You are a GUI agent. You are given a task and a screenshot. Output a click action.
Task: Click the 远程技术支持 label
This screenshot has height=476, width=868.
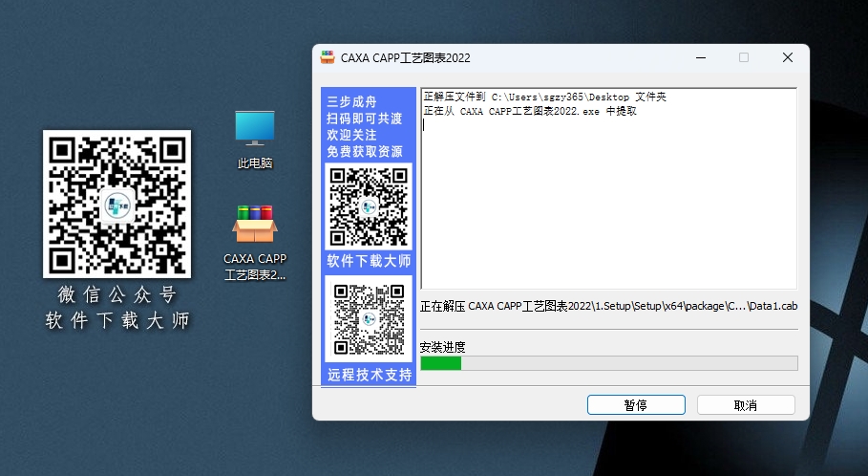[x=370, y=375]
